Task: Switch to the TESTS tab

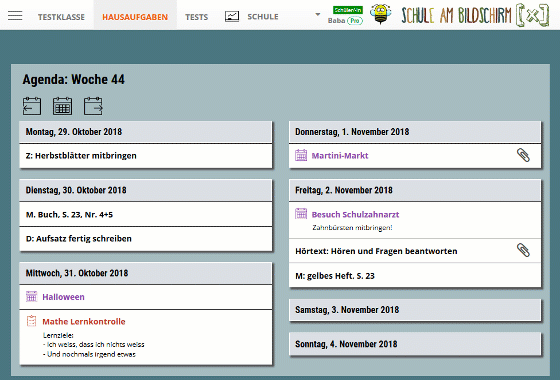Action: pos(196,17)
